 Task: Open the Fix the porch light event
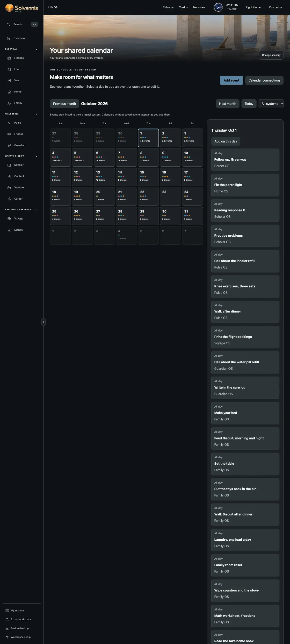[245, 185]
